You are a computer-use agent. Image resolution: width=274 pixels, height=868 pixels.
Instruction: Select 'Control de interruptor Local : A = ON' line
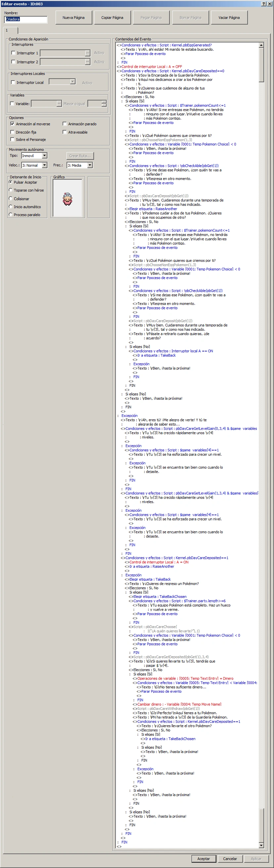pyautogui.click(x=157, y=562)
